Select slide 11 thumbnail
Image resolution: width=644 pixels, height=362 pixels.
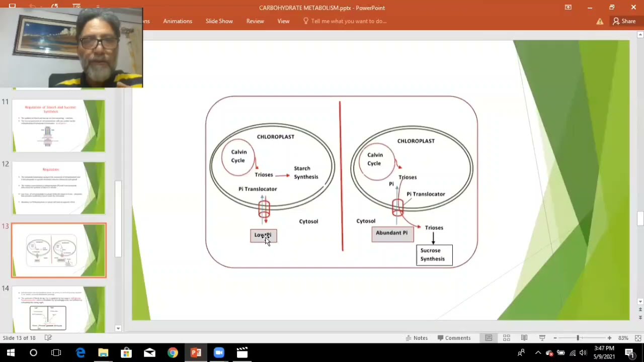point(59,126)
